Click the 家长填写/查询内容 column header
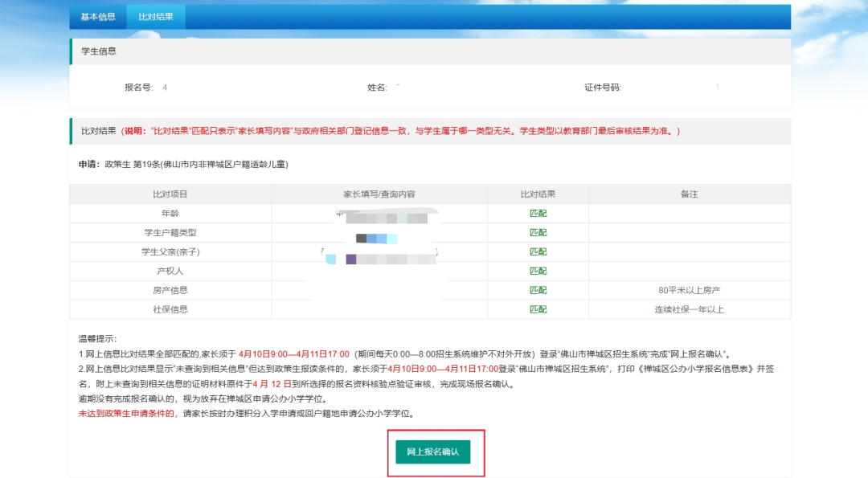Viewport: 868px width, 478px height. point(379,194)
